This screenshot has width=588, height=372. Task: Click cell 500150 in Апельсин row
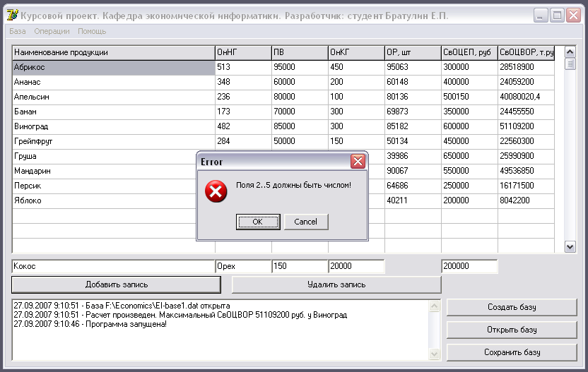click(x=469, y=97)
